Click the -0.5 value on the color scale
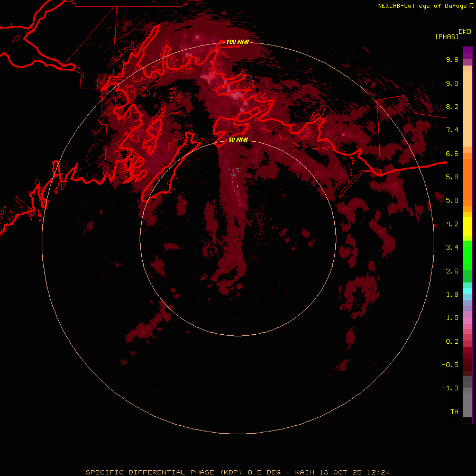The height and width of the screenshot is (476, 476). pos(450,365)
